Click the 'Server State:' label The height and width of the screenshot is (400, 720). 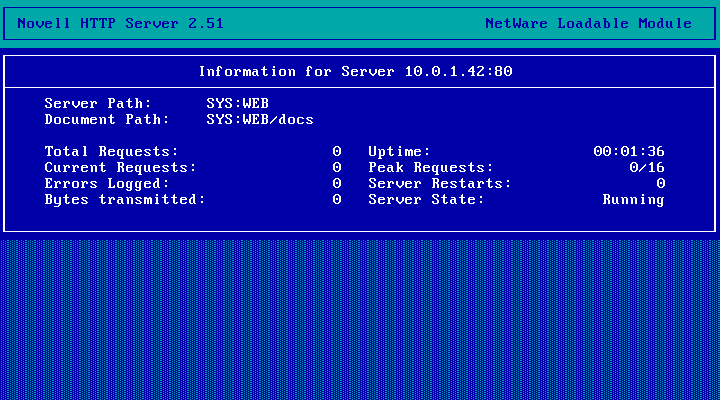point(426,200)
